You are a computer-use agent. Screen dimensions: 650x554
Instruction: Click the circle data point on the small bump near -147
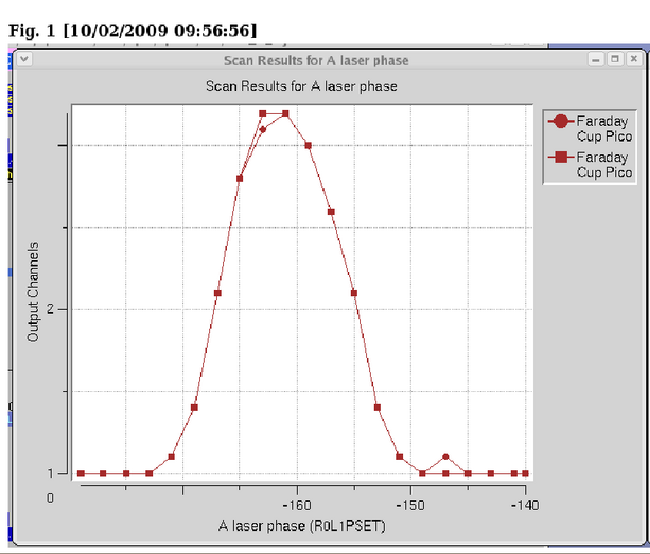pos(446,457)
